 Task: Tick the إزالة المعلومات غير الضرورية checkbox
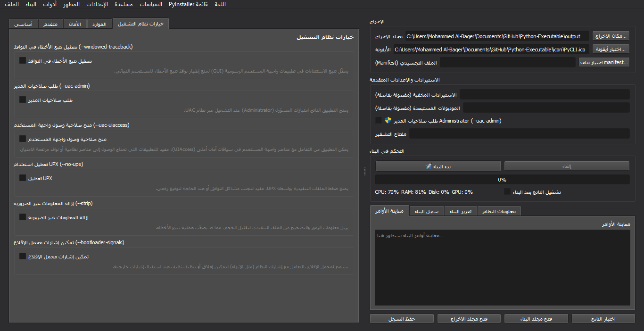[23, 217]
